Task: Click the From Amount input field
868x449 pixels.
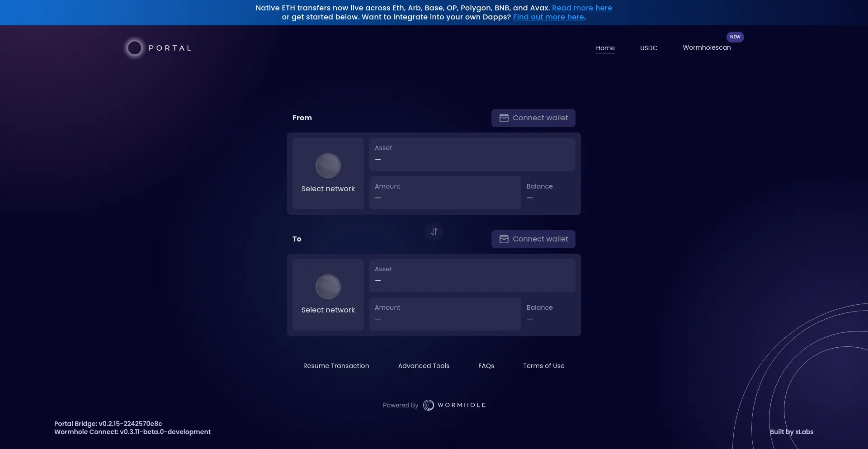Action: tap(445, 193)
